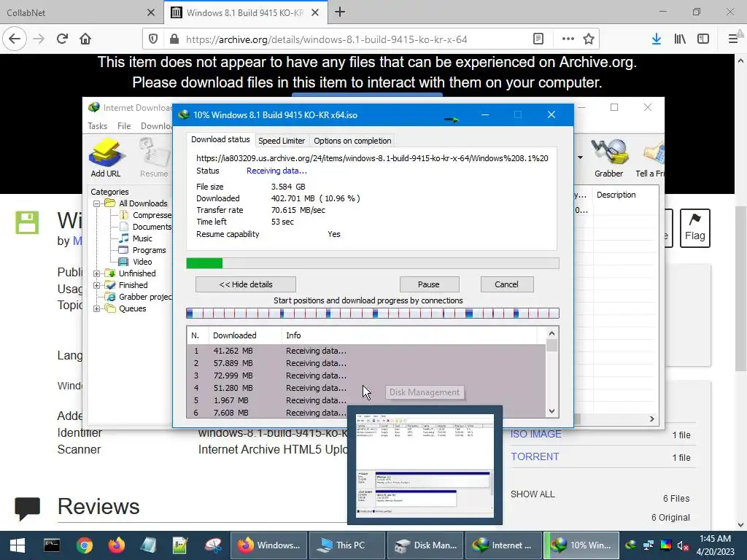Open the TORRENT download link
This screenshot has width=747, height=560.
coord(535,456)
